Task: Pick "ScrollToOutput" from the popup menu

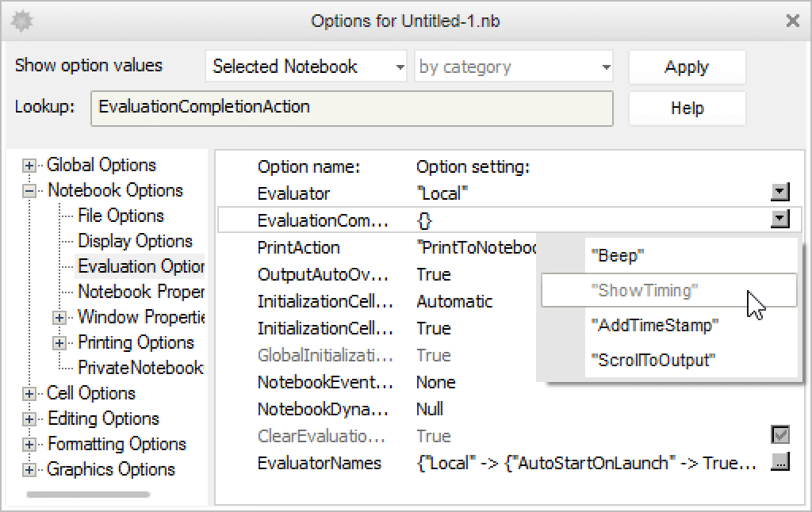Action: [653, 360]
